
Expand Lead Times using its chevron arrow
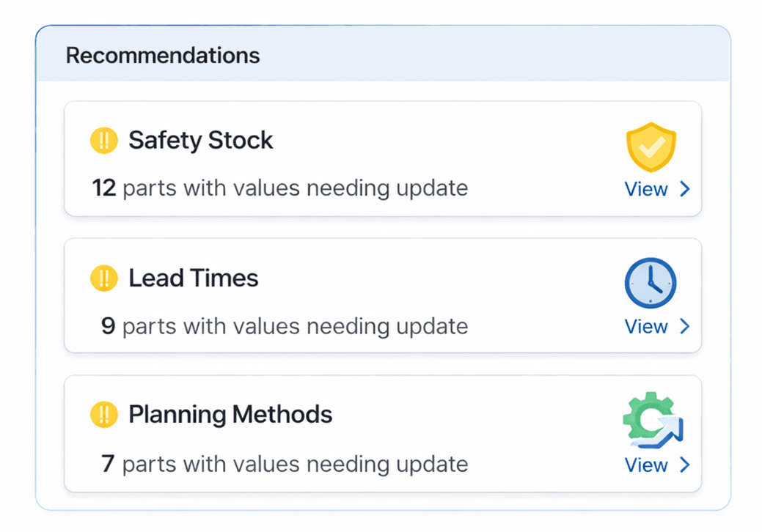click(685, 326)
